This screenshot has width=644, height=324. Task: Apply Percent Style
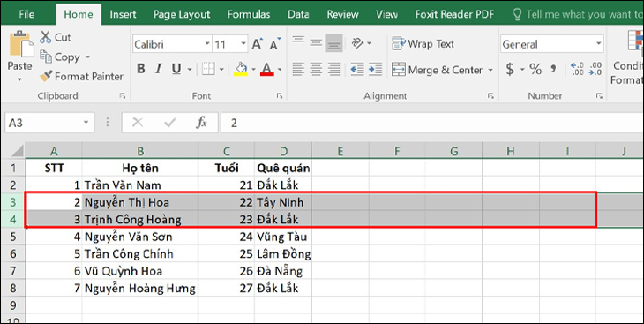[x=535, y=69]
